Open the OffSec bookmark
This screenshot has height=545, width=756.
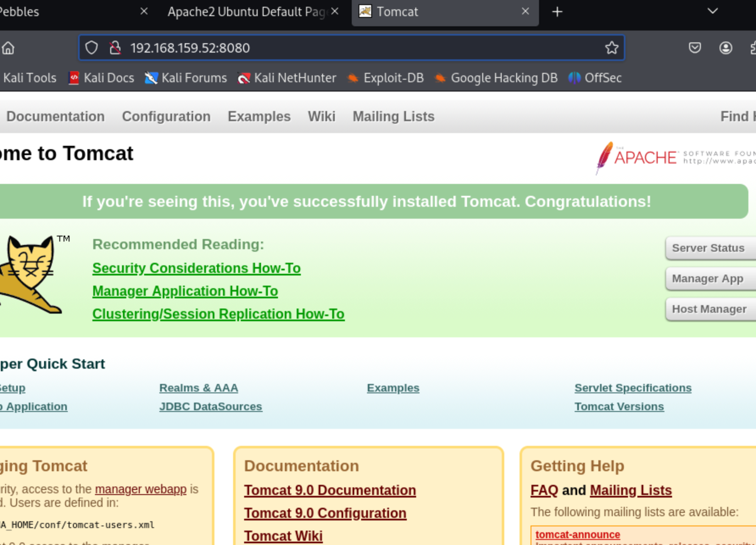pos(595,78)
